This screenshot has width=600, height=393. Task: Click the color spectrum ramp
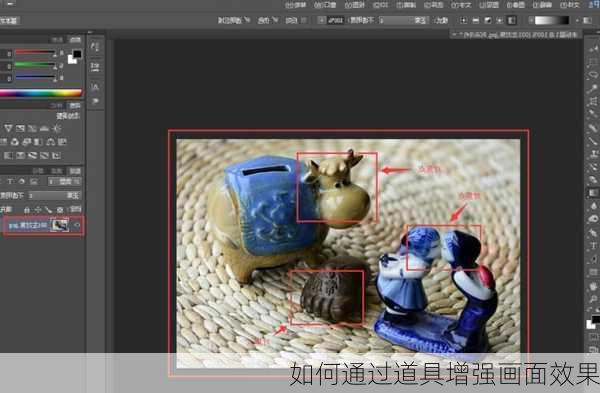click(41, 93)
